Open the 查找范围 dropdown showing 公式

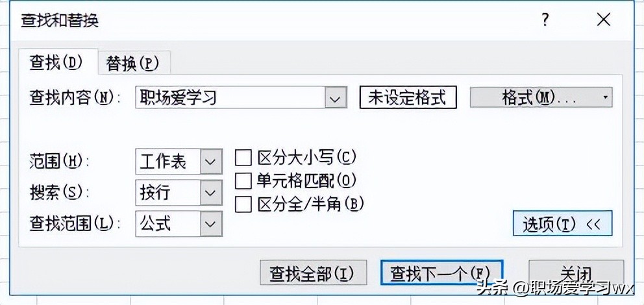[x=210, y=223]
